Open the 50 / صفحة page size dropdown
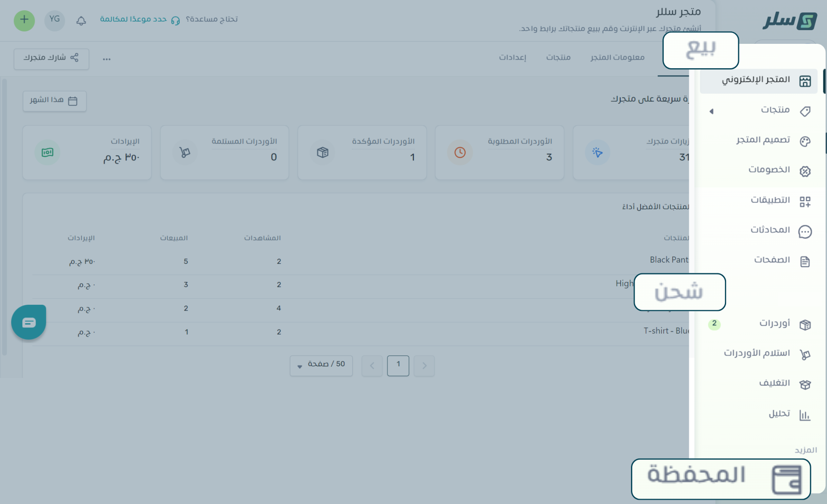827x504 pixels. click(x=321, y=365)
